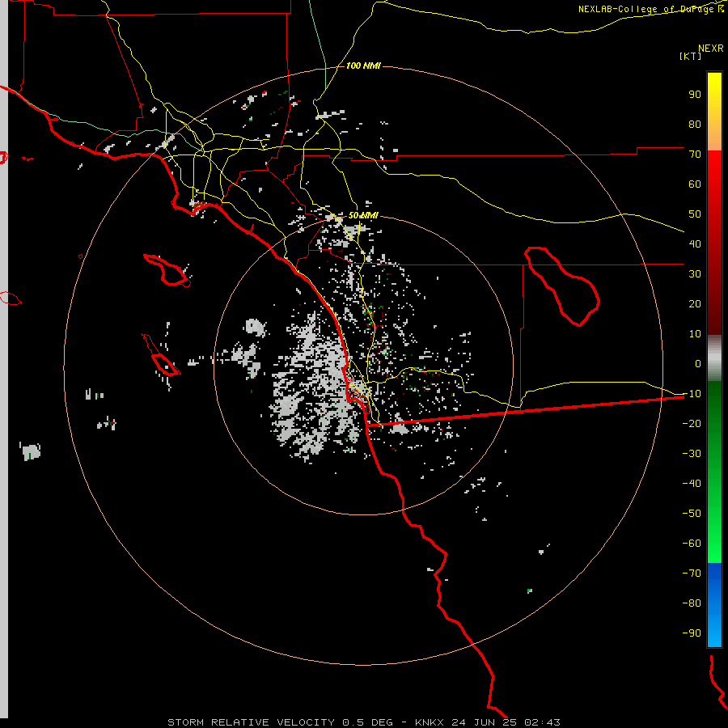
Task: Select the 0 value on velocity scale
Action: pos(698,364)
